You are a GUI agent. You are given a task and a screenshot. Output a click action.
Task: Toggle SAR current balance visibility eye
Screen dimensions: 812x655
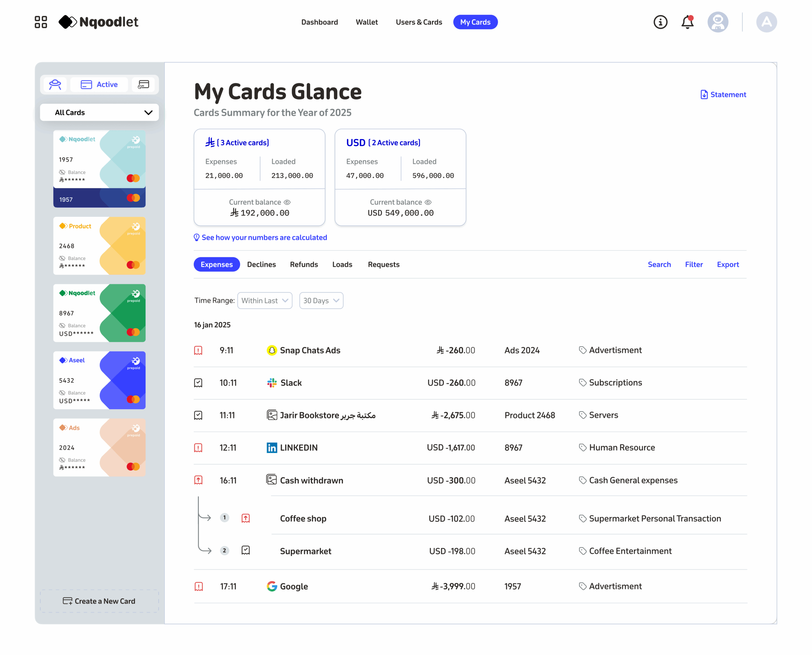[x=287, y=202]
